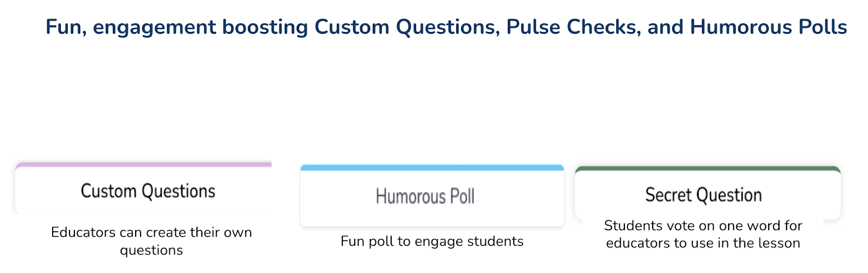The image size is (868, 273).
Task: Click the word 'questions' on the caption's second line
Action: [x=151, y=250]
